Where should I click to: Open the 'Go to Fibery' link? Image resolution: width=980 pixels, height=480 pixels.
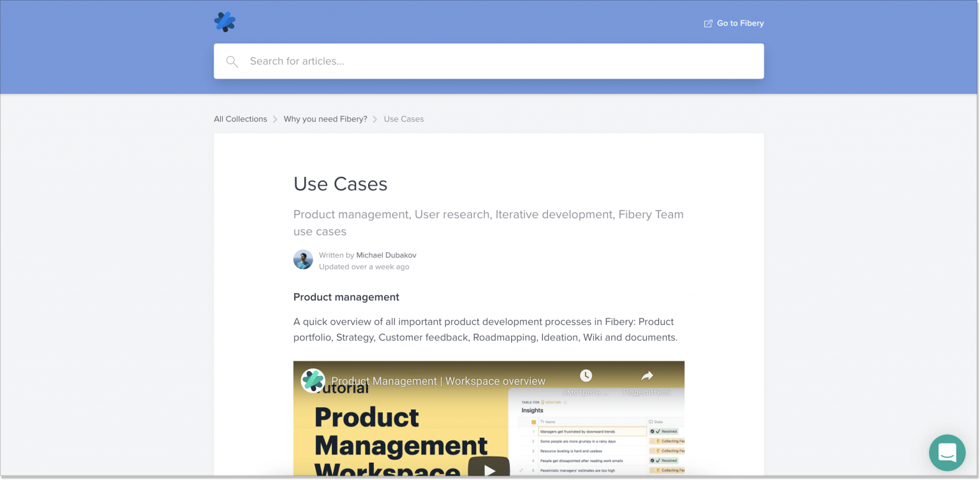740,23
